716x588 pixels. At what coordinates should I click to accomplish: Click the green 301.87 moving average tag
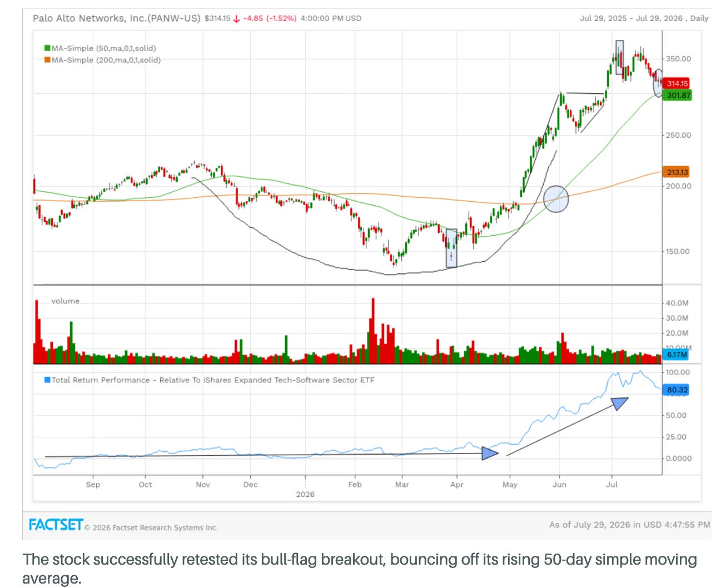click(x=678, y=95)
